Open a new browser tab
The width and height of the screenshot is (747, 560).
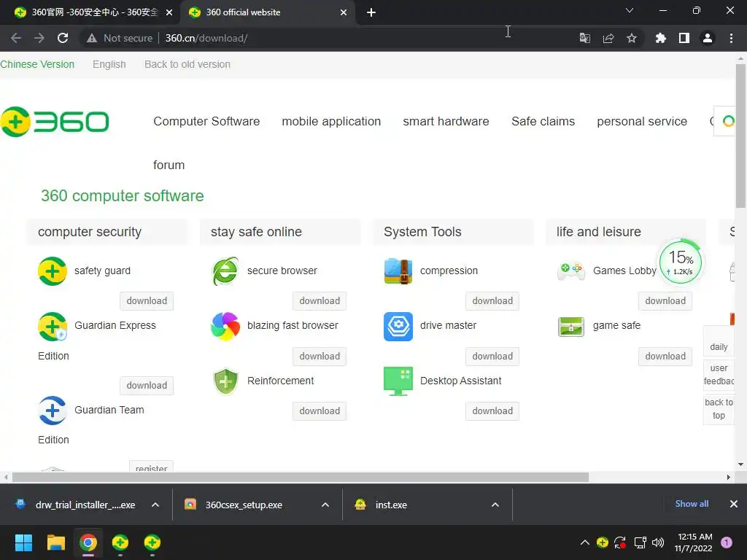pyautogui.click(x=371, y=12)
